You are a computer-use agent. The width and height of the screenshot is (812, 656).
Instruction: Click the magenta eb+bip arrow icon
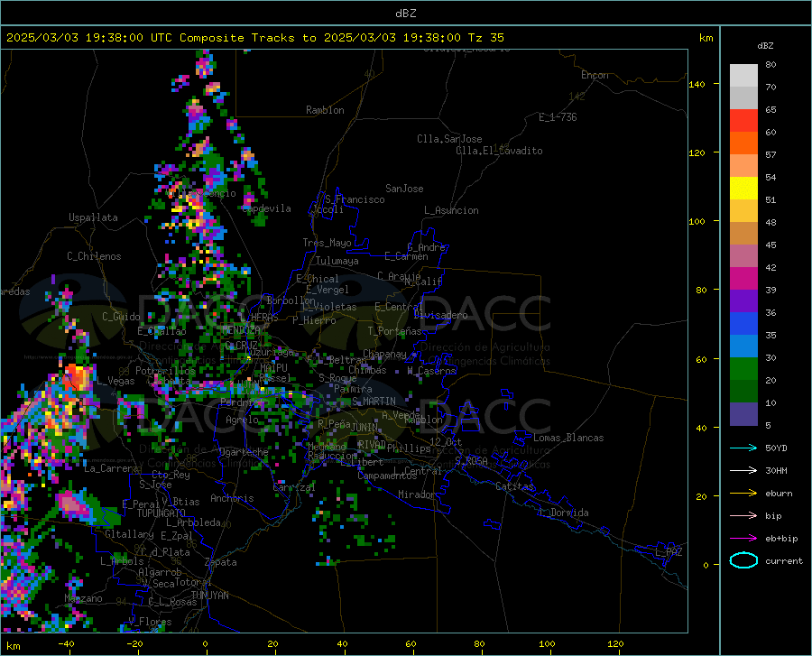(743, 538)
